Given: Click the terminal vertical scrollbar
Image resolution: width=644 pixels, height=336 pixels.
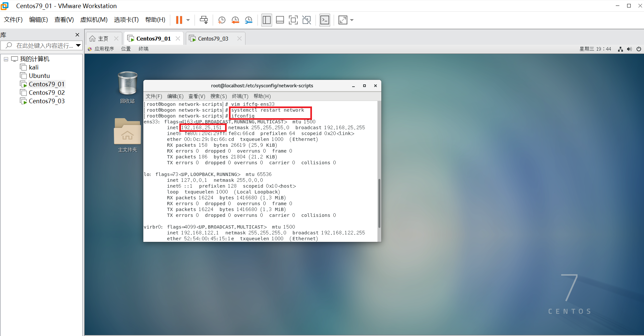Looking at the screenshot, I should (379, 203).
